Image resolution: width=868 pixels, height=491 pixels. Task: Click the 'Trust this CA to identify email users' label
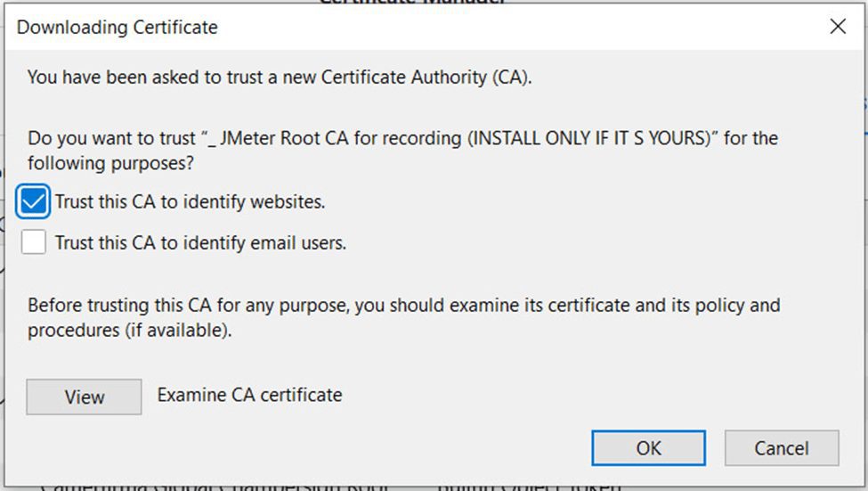click(x=200, y=242)
